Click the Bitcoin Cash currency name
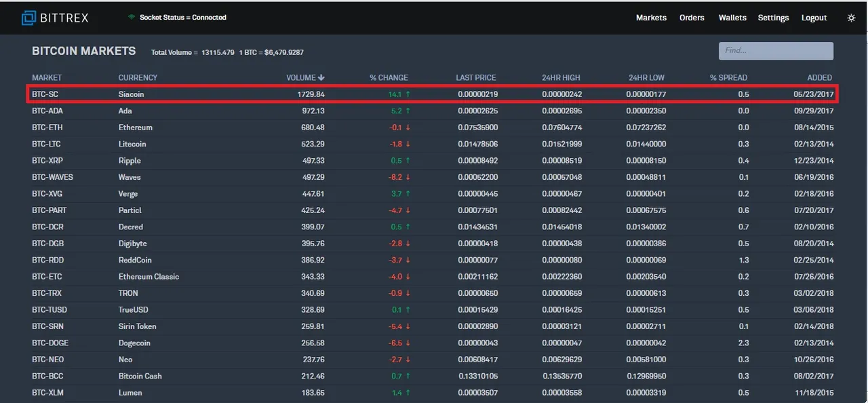The image size is (868, 403). tap(140, 376)
